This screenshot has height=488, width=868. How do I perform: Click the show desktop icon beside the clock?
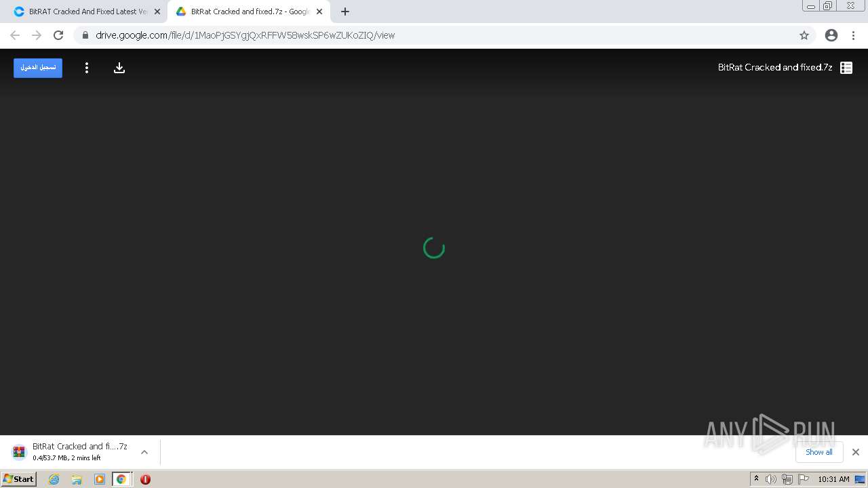coord(860,479)
